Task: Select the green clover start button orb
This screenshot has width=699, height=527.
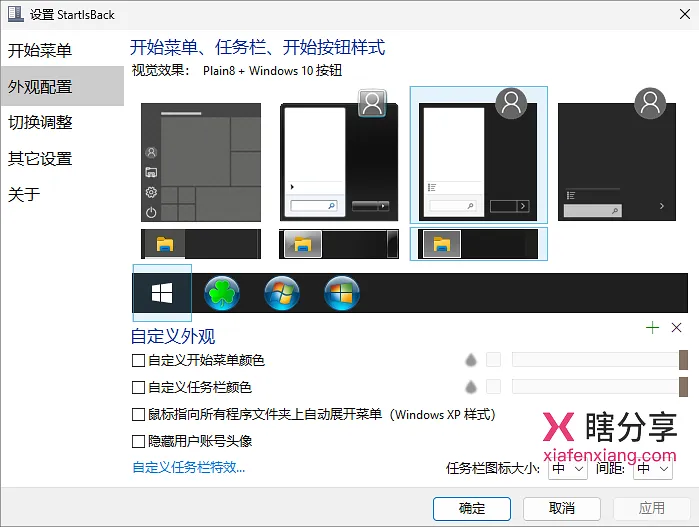Action: click(222, 293)
